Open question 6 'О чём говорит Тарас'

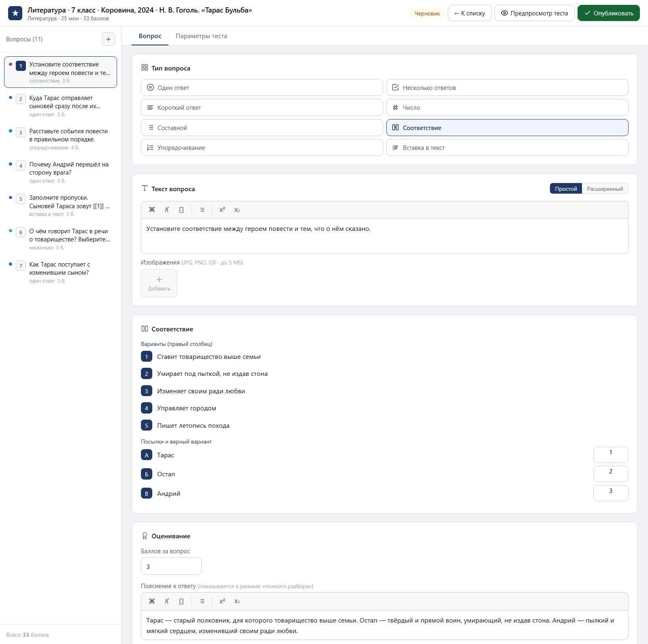click(x=60, y=239)
